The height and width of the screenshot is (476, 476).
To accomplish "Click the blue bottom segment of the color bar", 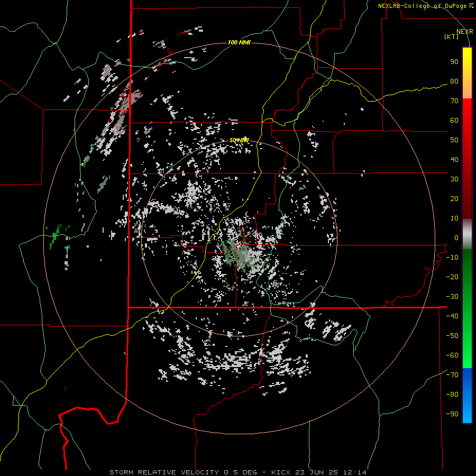I will point(467,396).
